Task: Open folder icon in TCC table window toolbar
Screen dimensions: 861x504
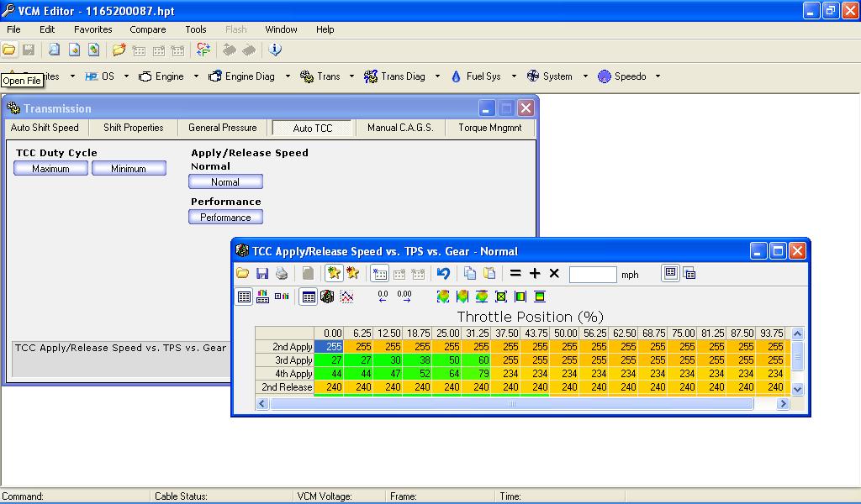Action: 242,273
